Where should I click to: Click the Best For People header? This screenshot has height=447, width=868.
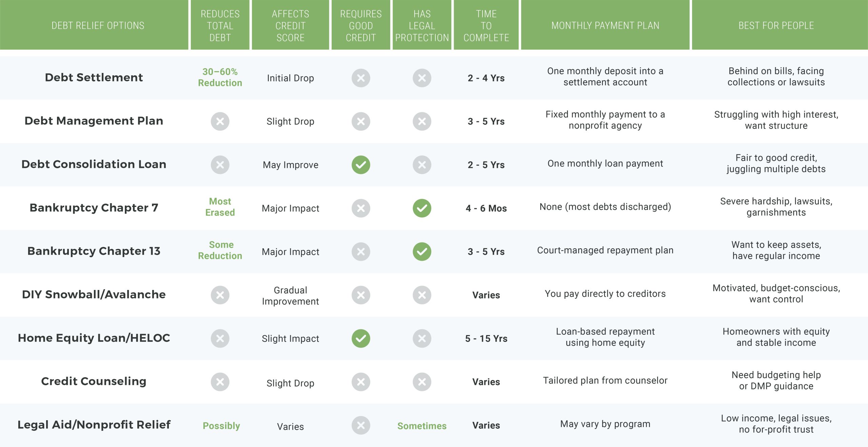coord(776,25)
